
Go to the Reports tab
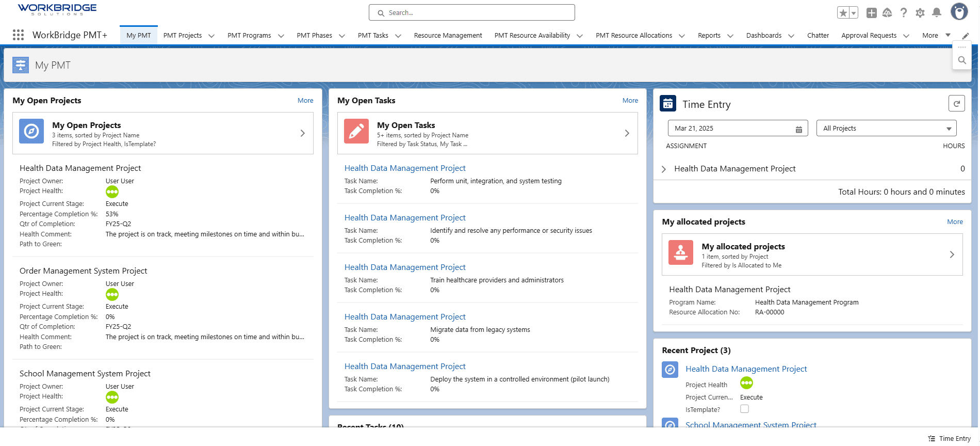(x=709, y=36)
